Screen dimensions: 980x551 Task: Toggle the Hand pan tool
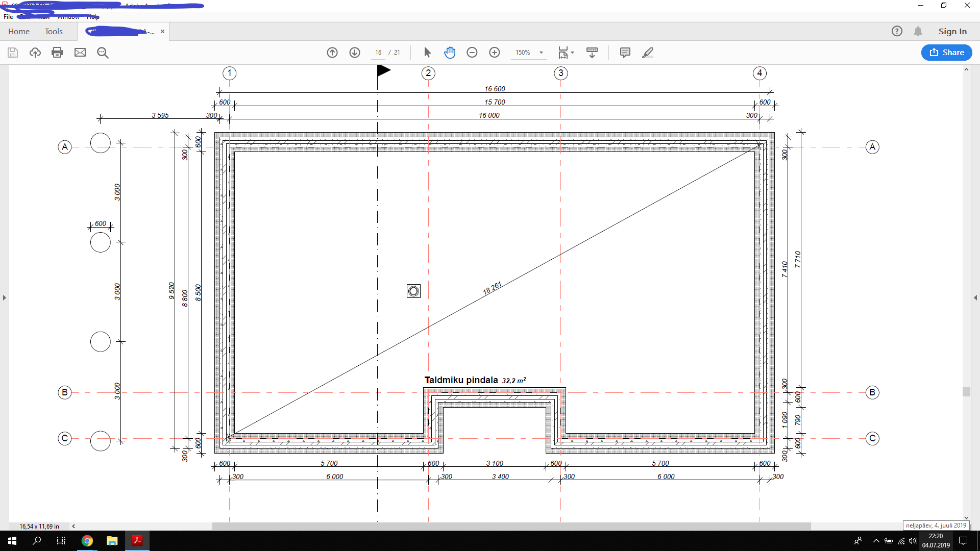(x=450, y=53)
